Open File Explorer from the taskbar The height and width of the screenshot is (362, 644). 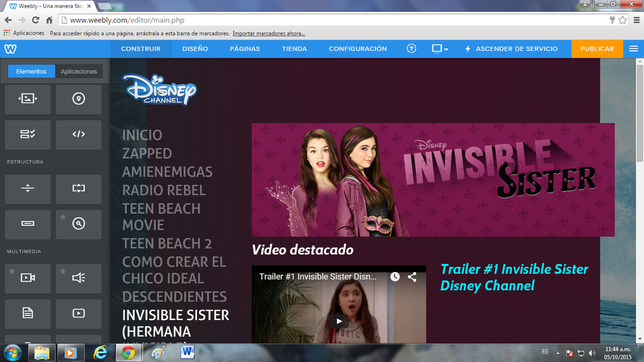(42, 352)
